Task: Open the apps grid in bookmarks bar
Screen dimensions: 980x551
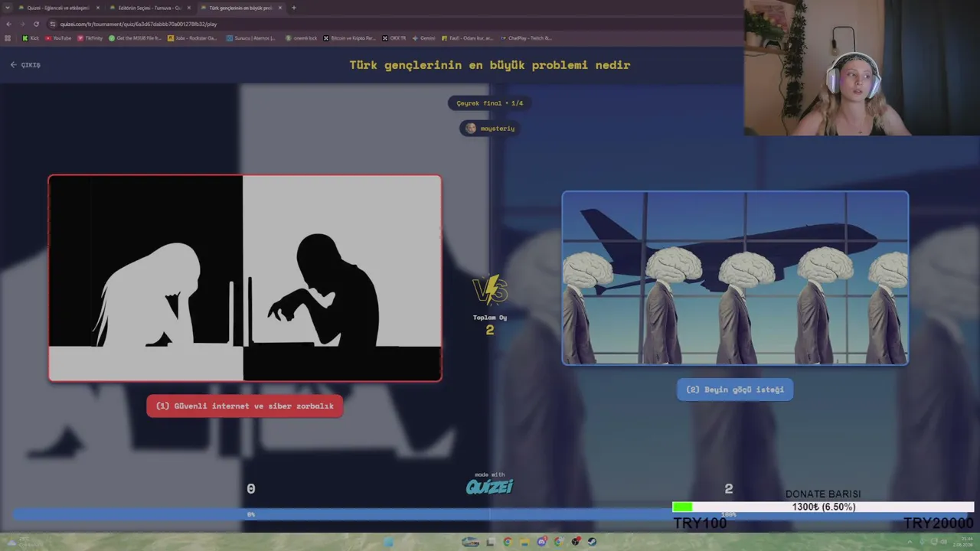Action: 8,37
